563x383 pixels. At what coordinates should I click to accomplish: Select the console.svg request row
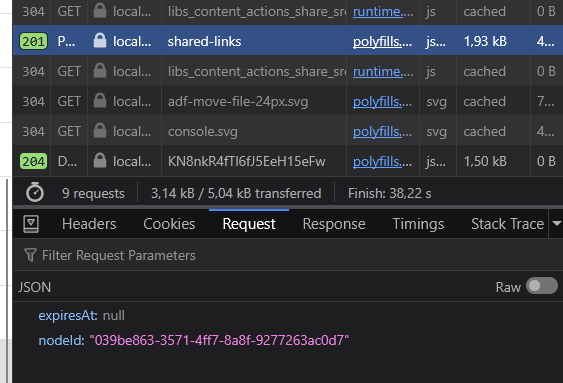(288, 131)
